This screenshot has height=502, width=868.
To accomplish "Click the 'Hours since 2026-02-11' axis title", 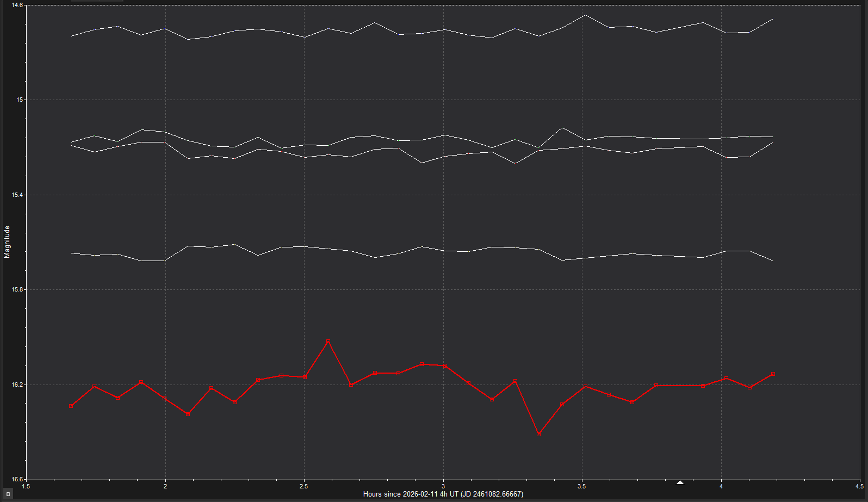I will (x=443, y=494).
